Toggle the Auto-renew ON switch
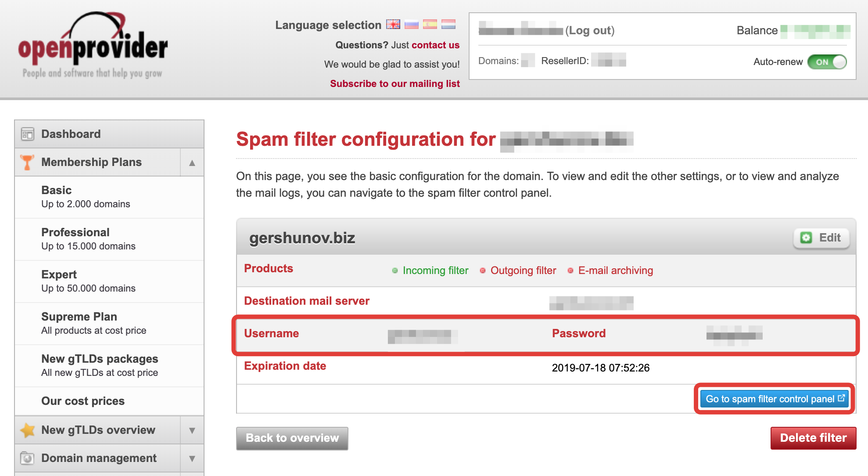 click(827, 62)
